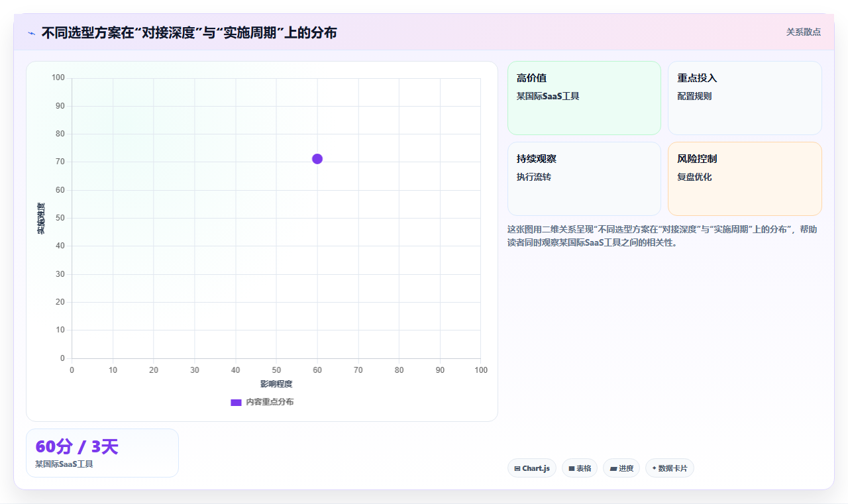Click the 内容重点分布 legend label
Image resolution: width=848 pixels, height=504 pixels.
point(270,402)
